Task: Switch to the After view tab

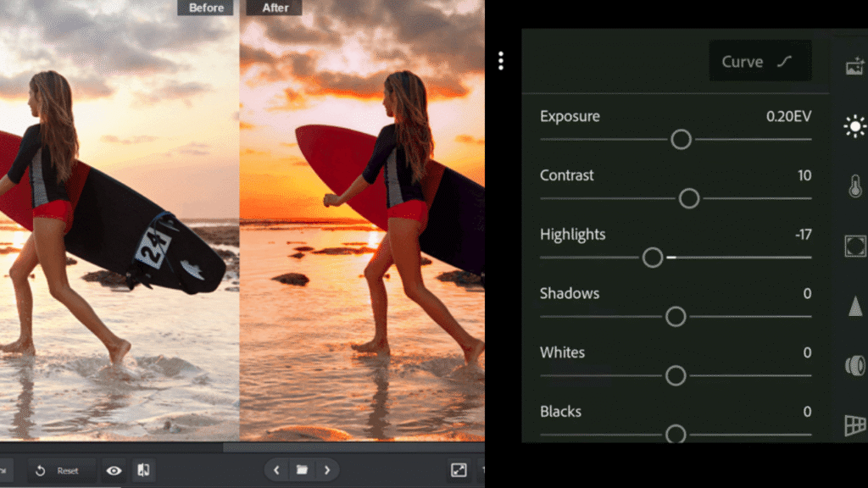Action: [273, 8]
